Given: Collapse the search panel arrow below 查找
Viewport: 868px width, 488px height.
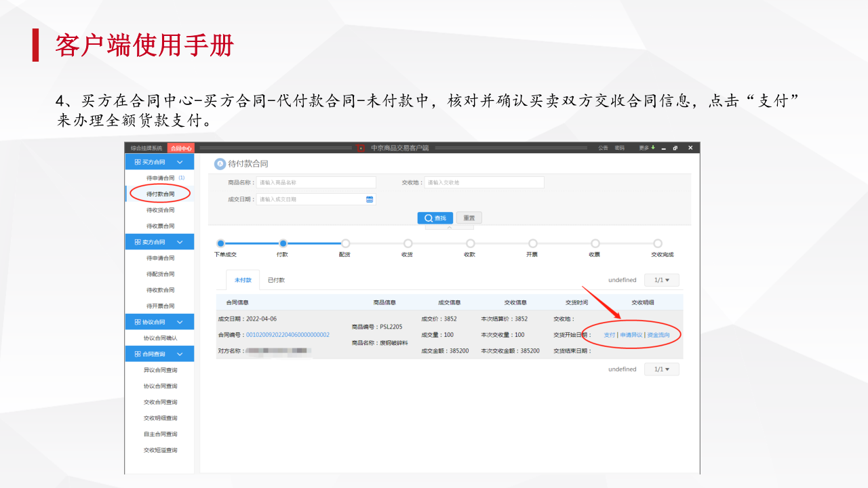Looking at the screenshot, I should [x=449, y=228].
